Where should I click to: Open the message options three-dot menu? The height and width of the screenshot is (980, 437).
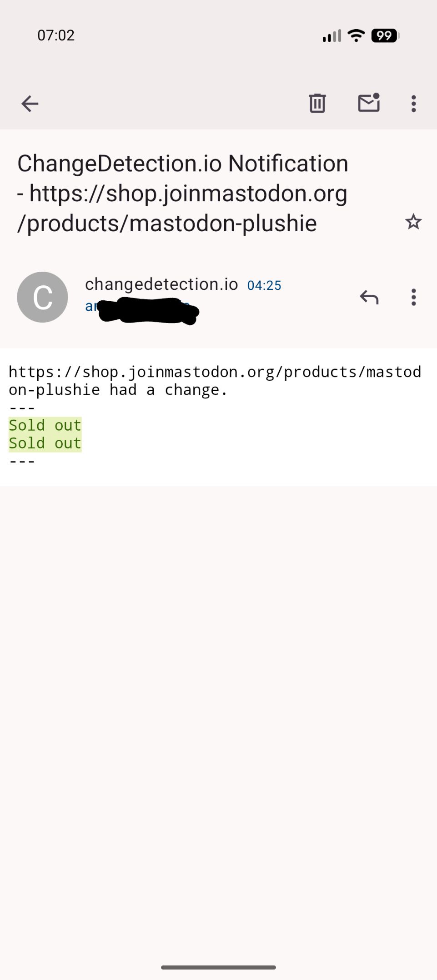[413, 297]
